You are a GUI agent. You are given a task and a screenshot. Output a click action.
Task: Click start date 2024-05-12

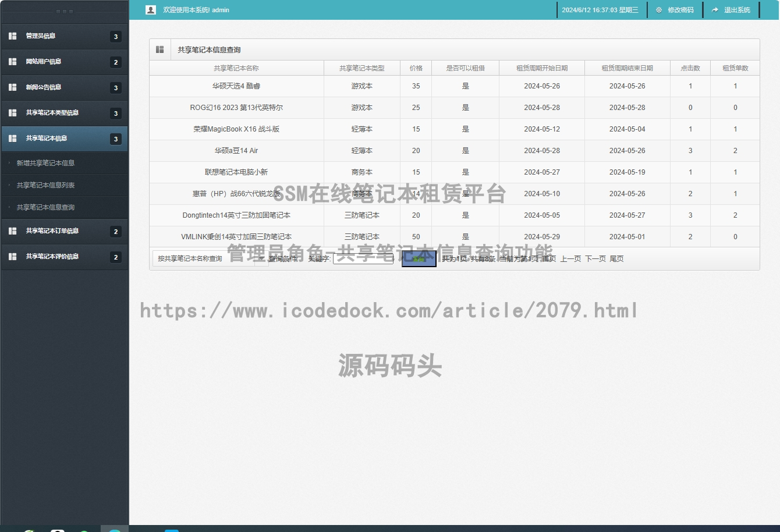(x=542, y=129)
